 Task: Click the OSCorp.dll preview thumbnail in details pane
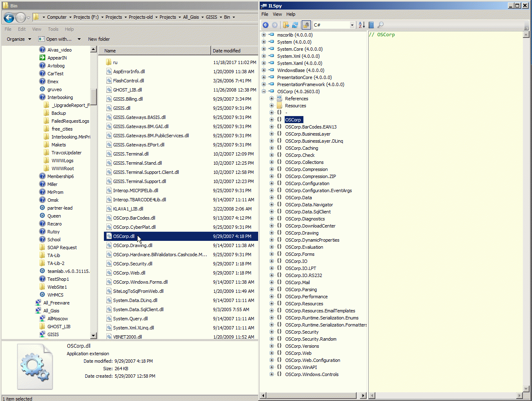coord(35,366)
